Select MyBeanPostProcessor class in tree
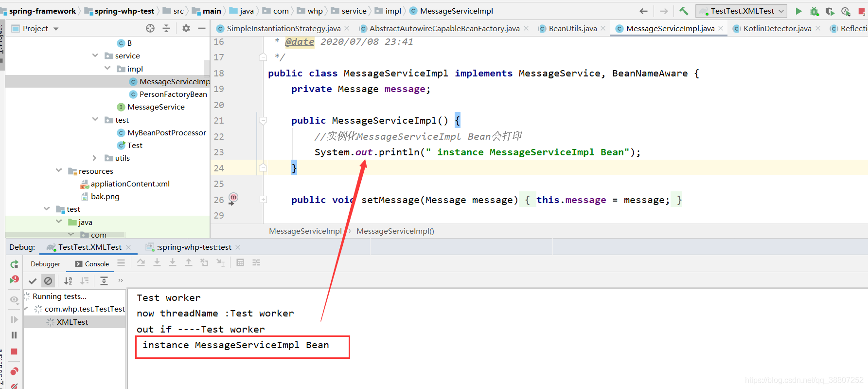The height and width of the screenshot is (389, 868). 166,132
